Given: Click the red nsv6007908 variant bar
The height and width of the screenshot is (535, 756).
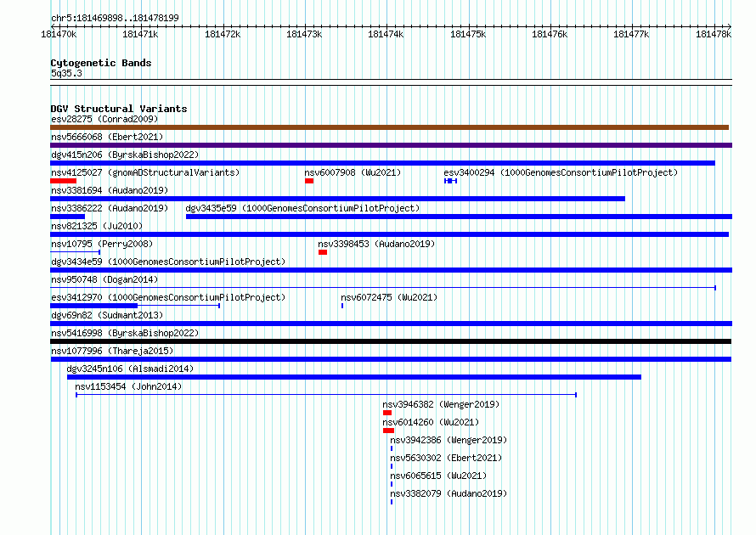Looking at the screenshot, I should click(x=309, y=181).
